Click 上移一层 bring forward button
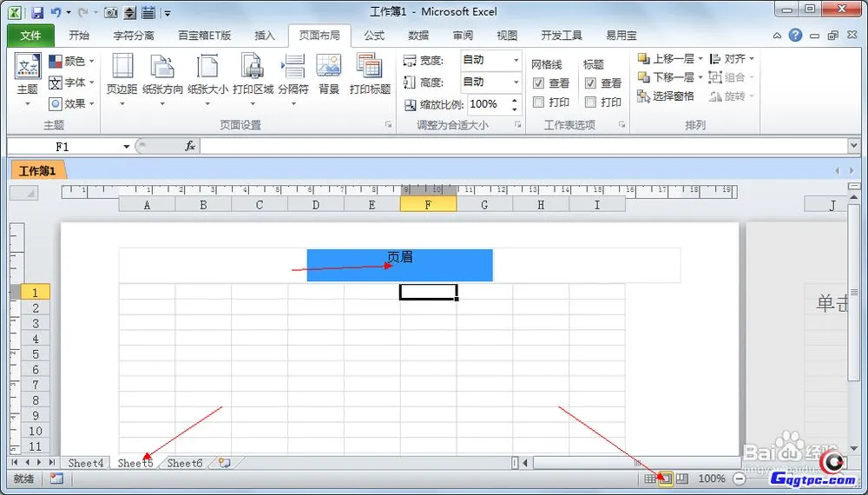868x495 pixels. [x=667, y=59]
